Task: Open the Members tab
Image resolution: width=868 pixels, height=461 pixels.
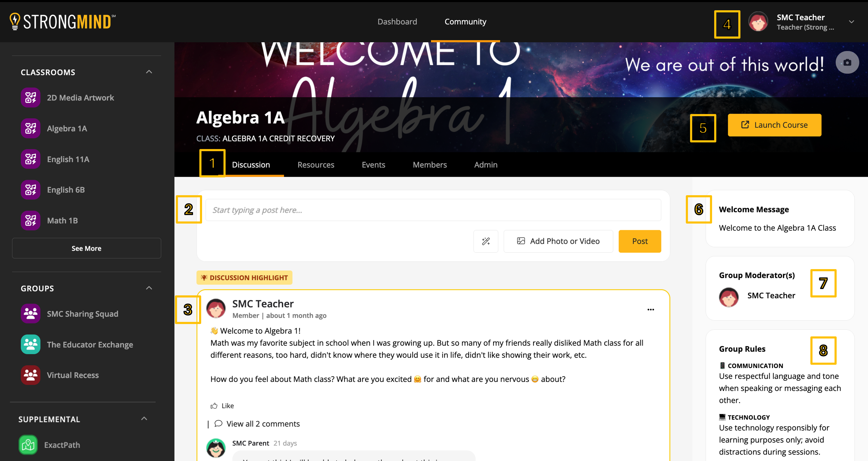Action: coord(429,165)
